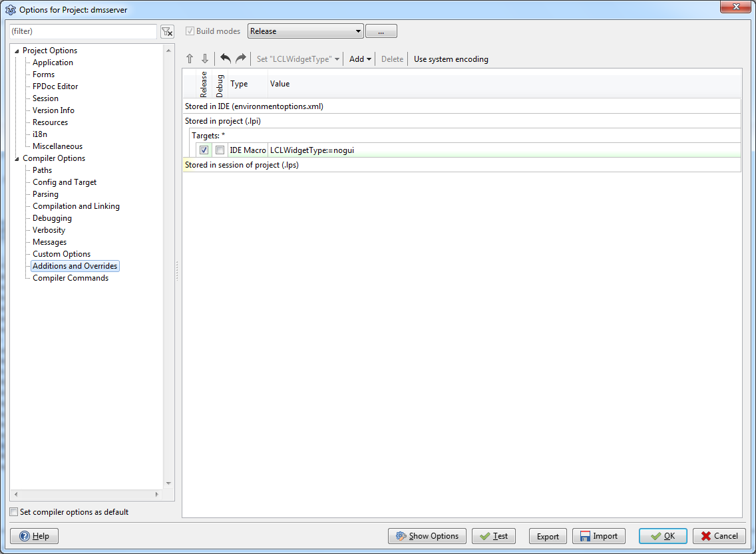Open the Set "LCLWidgetType" dropdown

pyautogui.click(x=298, y=59)
